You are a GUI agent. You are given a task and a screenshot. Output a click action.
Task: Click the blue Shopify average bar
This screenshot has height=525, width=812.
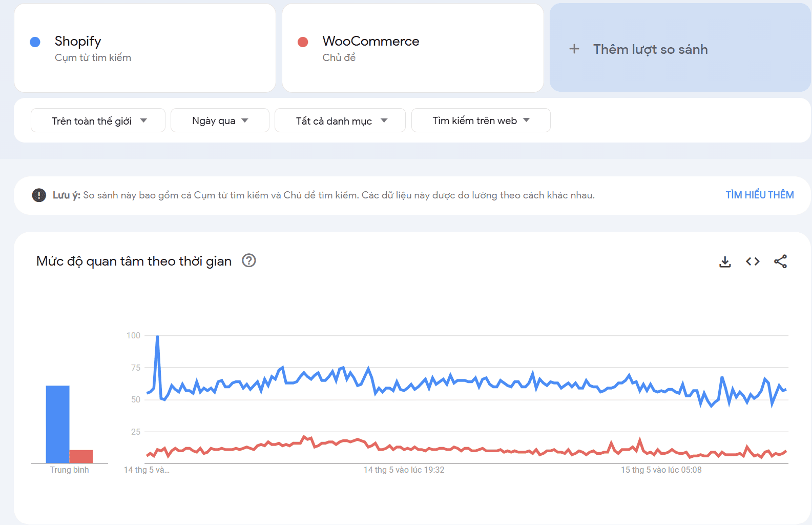(57, 424)
